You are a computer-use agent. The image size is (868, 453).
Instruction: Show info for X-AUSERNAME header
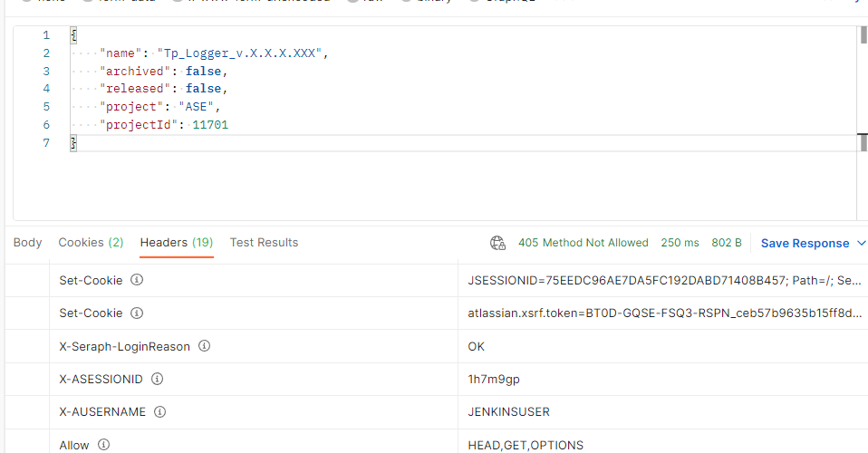click(160, 411)
